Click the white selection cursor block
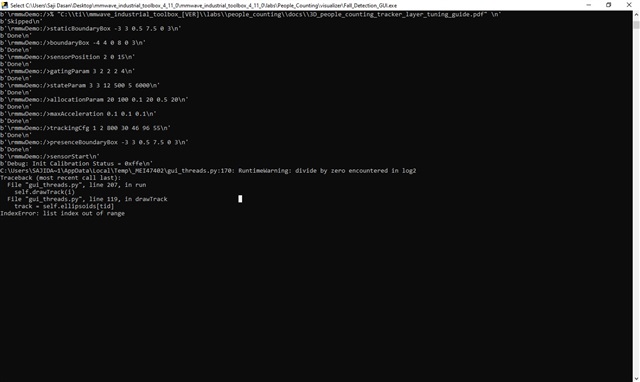 (x=240, y=199)
